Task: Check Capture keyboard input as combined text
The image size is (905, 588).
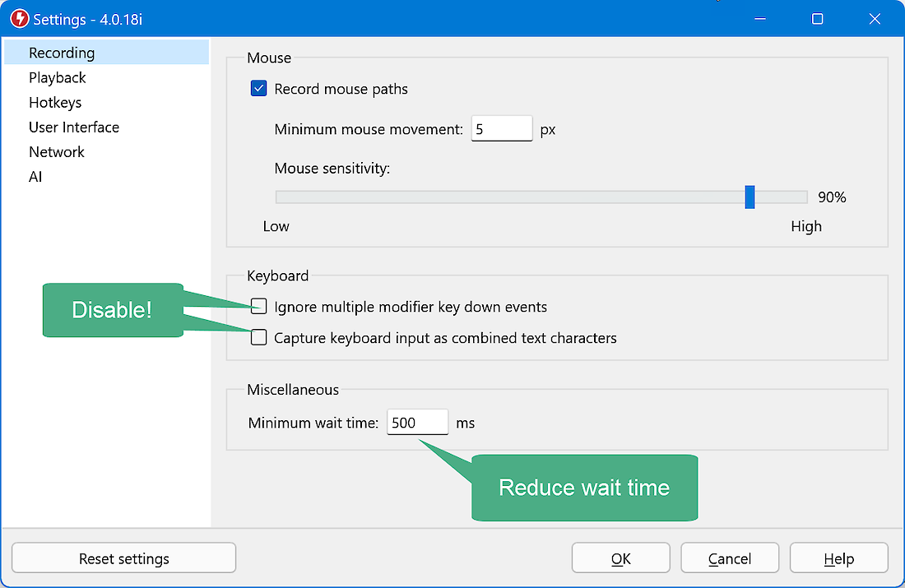Action: pyautogui.click(x=259, y=337)
